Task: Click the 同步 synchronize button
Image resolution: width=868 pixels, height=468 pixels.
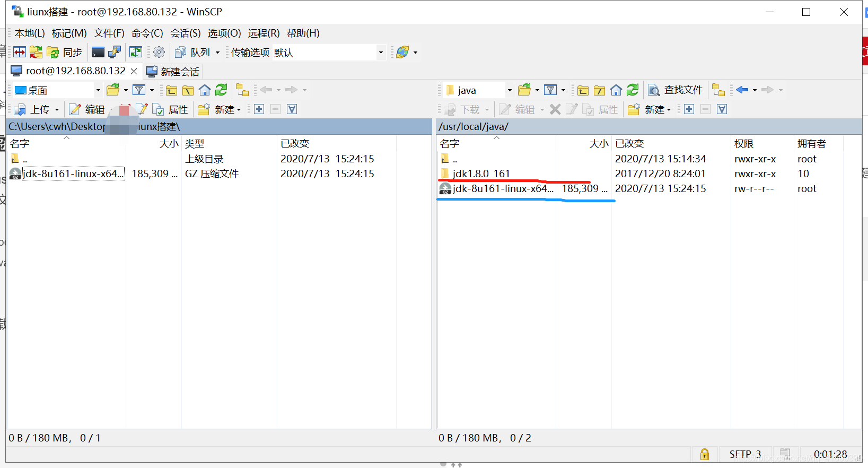Action: pyautogui.click(x=65, y=52)
